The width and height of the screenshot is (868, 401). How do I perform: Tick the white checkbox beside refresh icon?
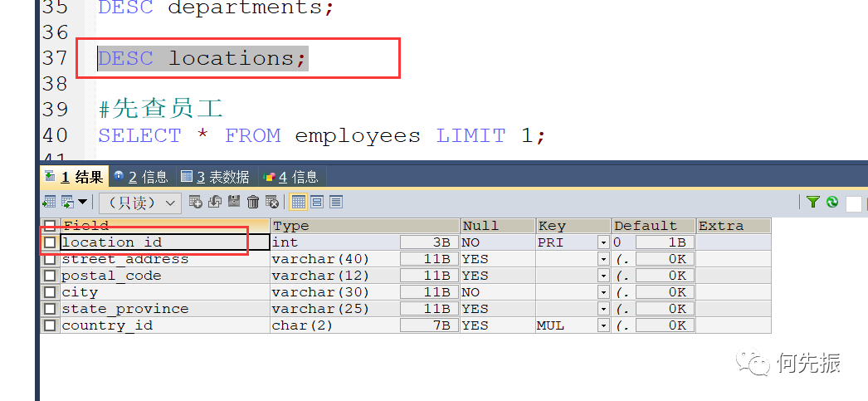854,204
